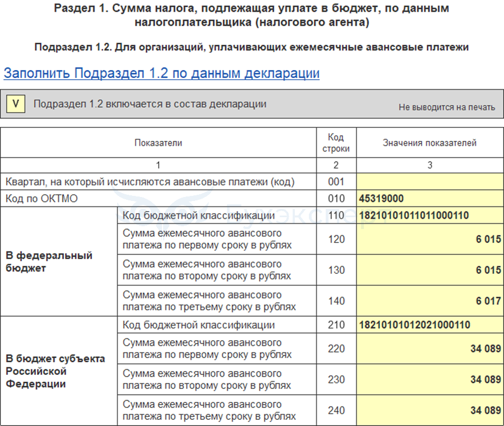Click group label 'В федеральный бюджет'
The width and height of the screenshot is (504, 426).
click(x=49, y=262)
